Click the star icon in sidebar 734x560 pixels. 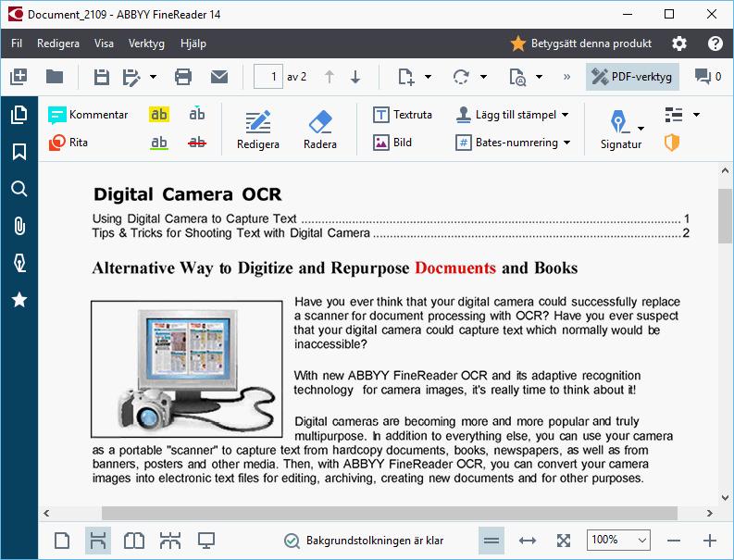point(19,300)
